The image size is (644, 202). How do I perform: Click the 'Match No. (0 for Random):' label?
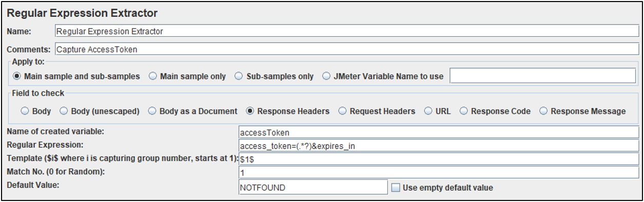(x=55, y=171)
